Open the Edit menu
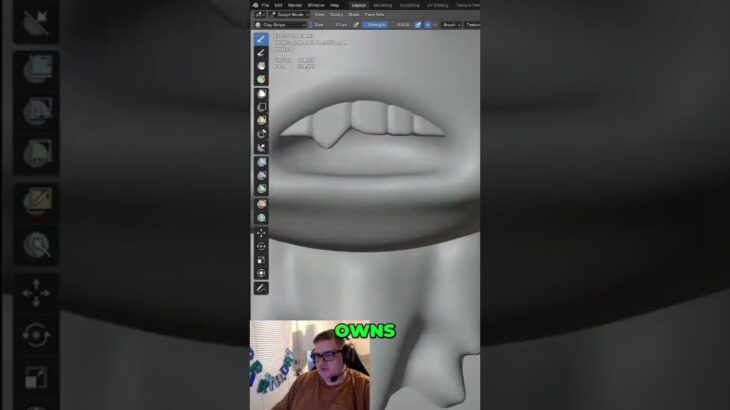Image resolution: width=730 pixels, height=410 pixels. (278, 5)
